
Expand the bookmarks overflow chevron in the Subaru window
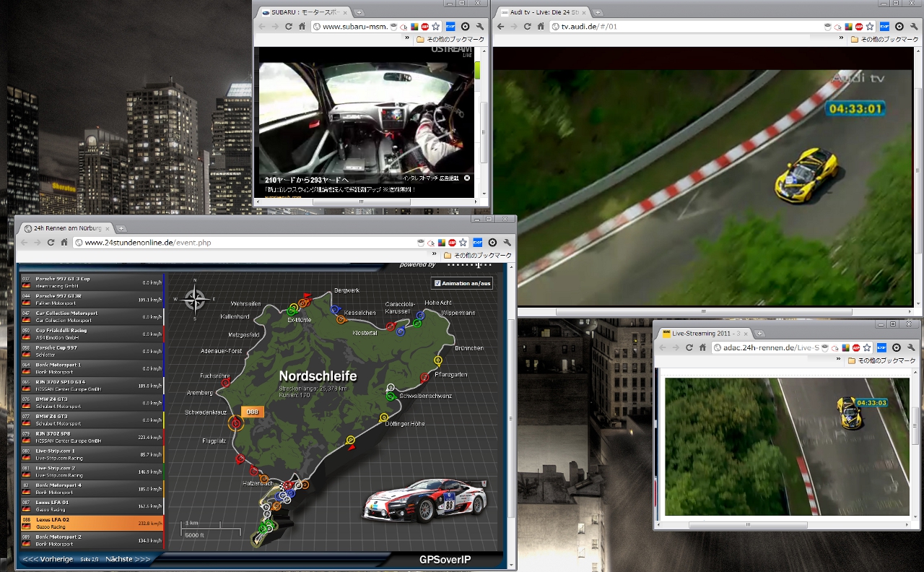coord(407,39)
